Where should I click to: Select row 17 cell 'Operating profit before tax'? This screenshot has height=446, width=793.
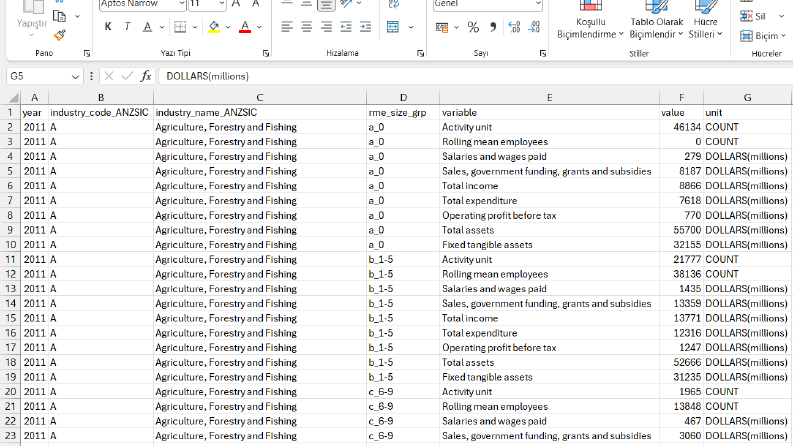coord(549,347)
